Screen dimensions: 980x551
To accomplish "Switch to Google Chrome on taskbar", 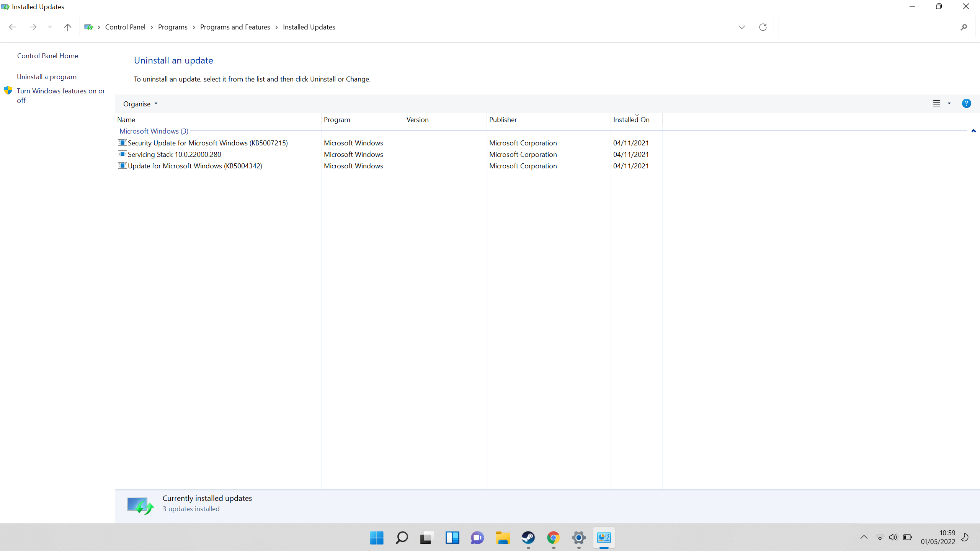I will pos(554,538).
